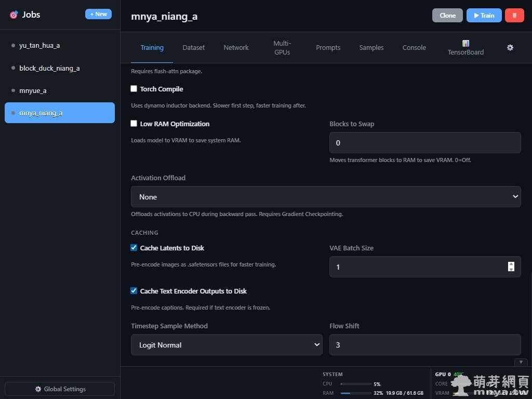Open Global Settings with gear icon
532x399 pixels.
[x=60, y=389]
